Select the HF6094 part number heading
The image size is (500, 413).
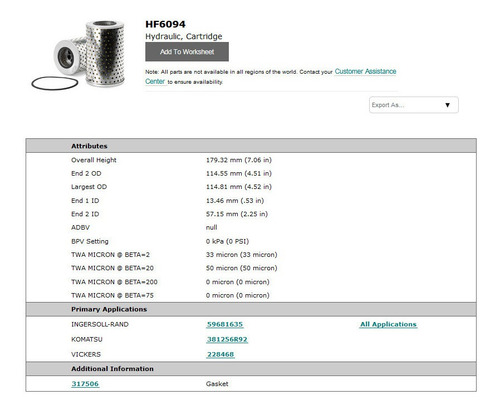165,24
